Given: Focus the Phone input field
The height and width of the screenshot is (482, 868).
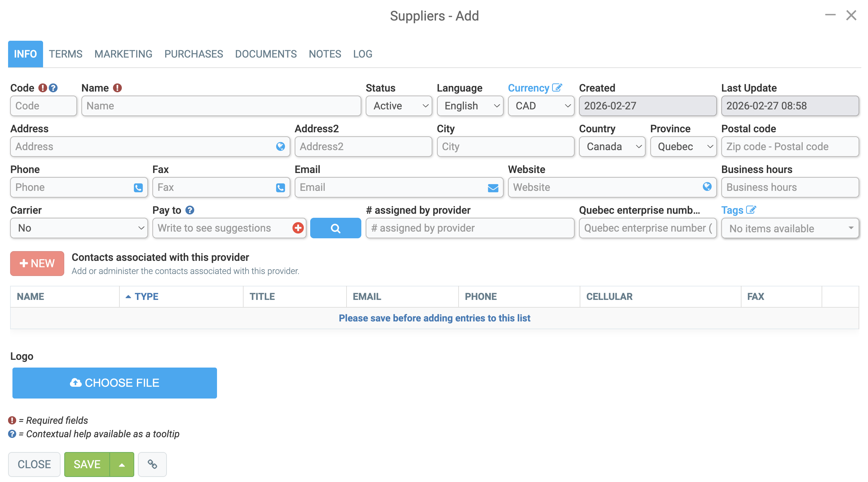Looking at the screenshot, I should (x=79, y=187).
